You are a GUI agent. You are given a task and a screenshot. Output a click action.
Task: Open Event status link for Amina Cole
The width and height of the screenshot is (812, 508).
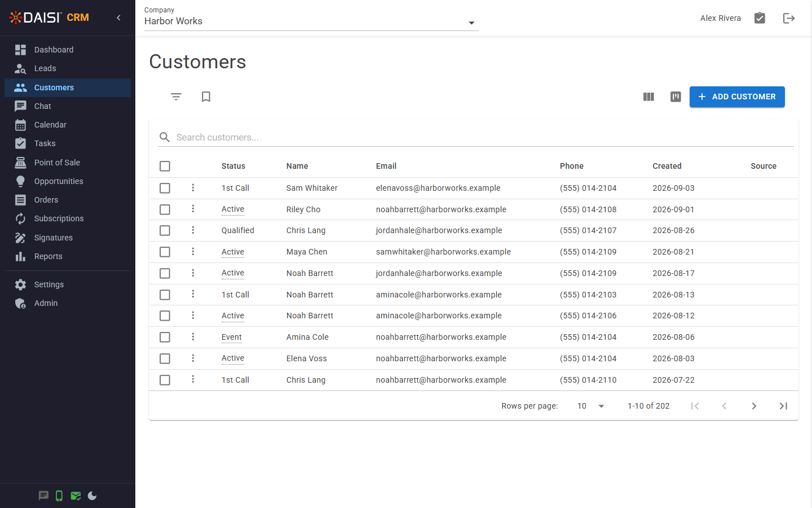232,337
